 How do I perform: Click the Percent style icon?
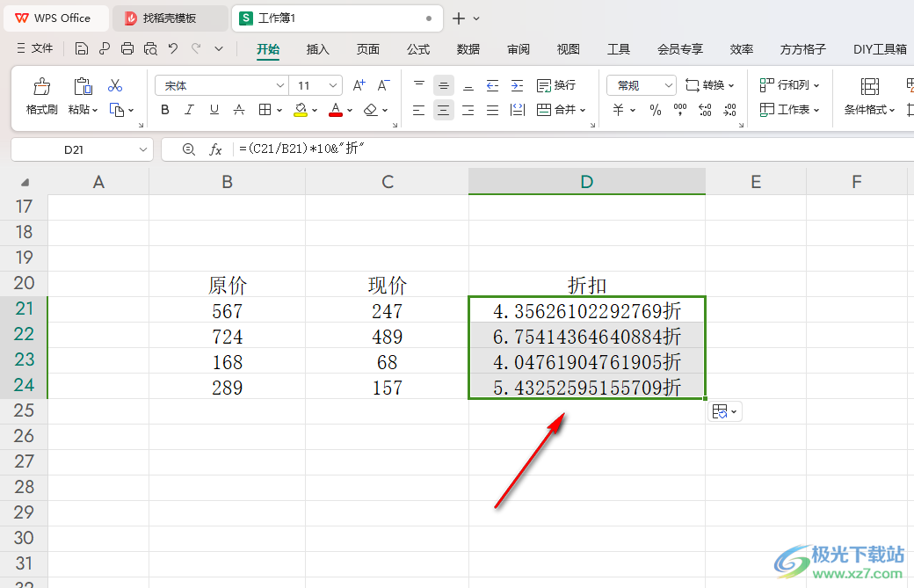pyautogui.click(x=656, y=110)
